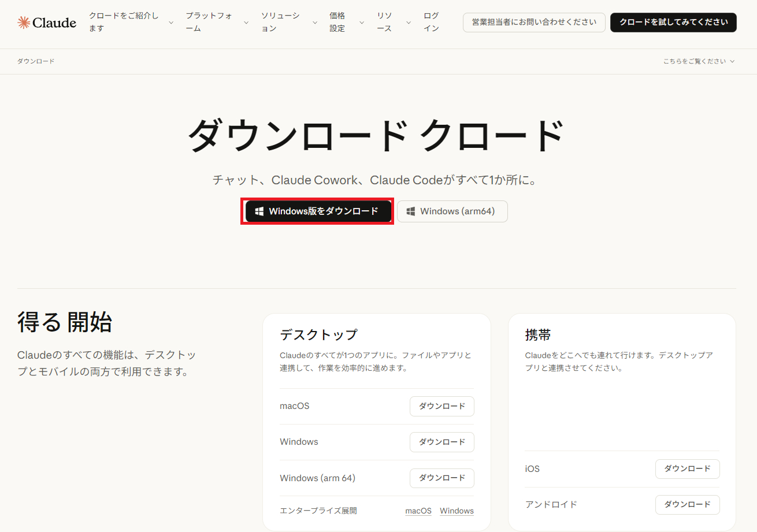Click ダウンロード in the Windows (arm 64) row
Image resolution: width=757 pixels, height=532 pixels.
point(442,478)
